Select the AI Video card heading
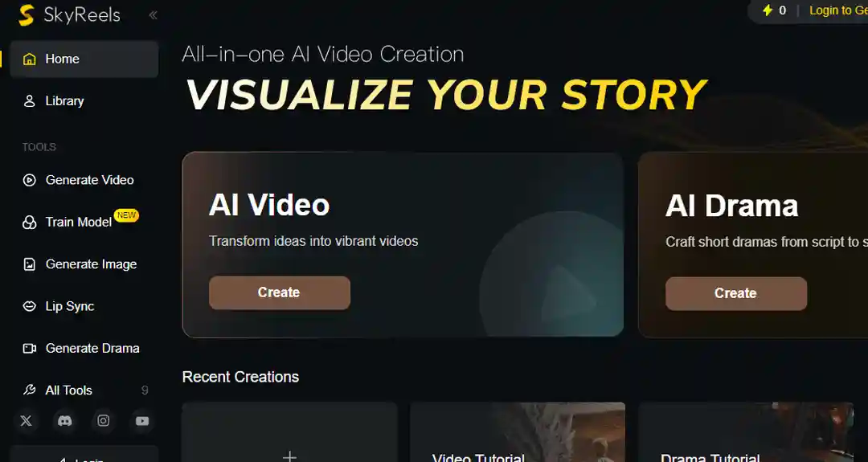Screen dimensions: 868x462 coord(269,205)
